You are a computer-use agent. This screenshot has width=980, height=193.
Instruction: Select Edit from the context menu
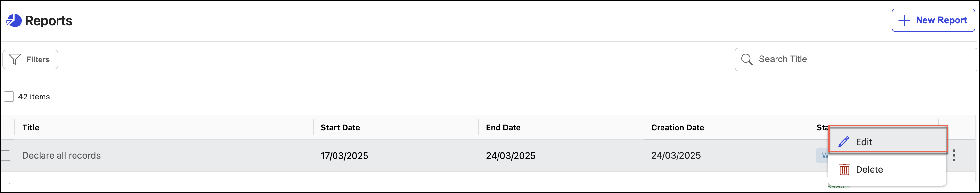[864, 142]
